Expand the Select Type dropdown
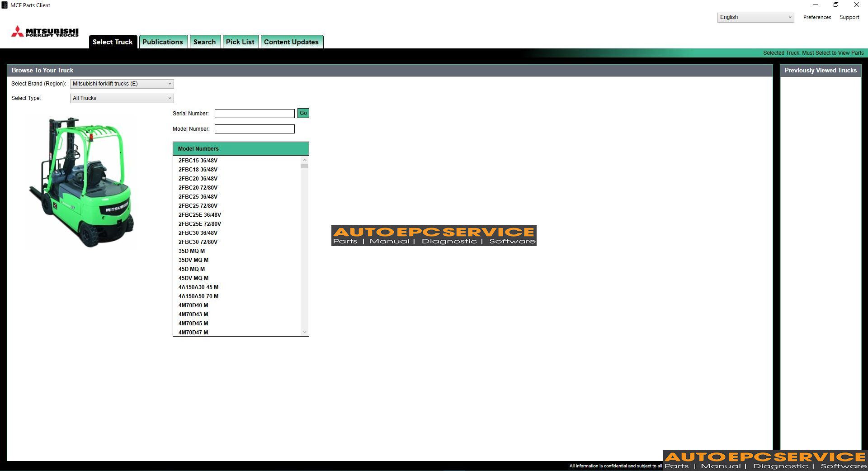This screenshot has width=868, height=471. point(122,98)
